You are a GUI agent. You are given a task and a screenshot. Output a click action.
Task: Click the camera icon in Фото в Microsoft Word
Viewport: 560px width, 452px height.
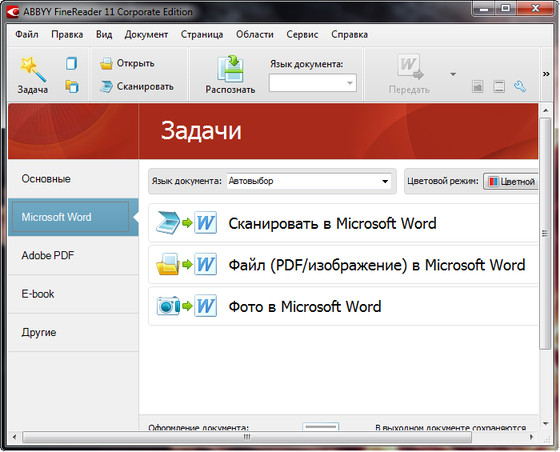click(x=168, y=306)
